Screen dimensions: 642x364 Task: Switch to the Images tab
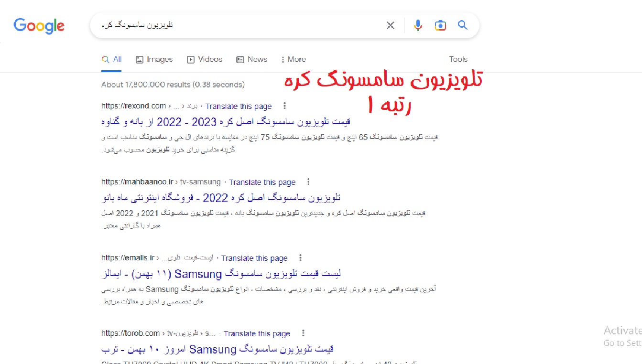(x=154, y=60)
